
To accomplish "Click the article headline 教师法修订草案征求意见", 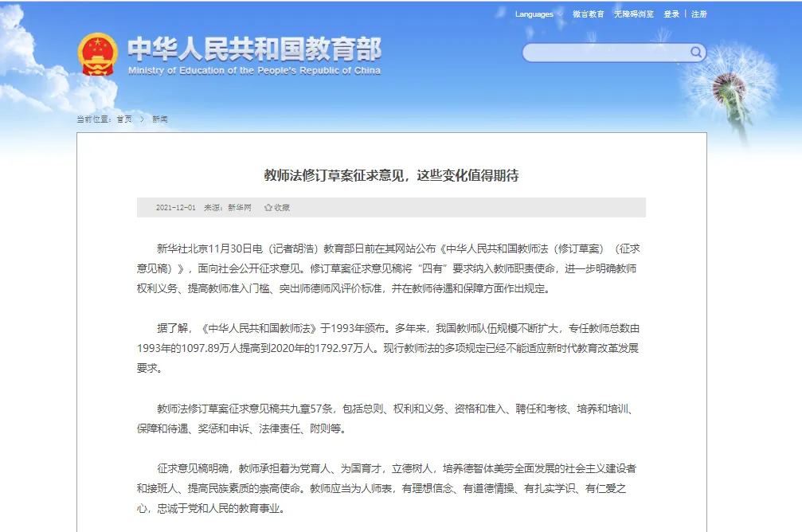I will 391,175.
